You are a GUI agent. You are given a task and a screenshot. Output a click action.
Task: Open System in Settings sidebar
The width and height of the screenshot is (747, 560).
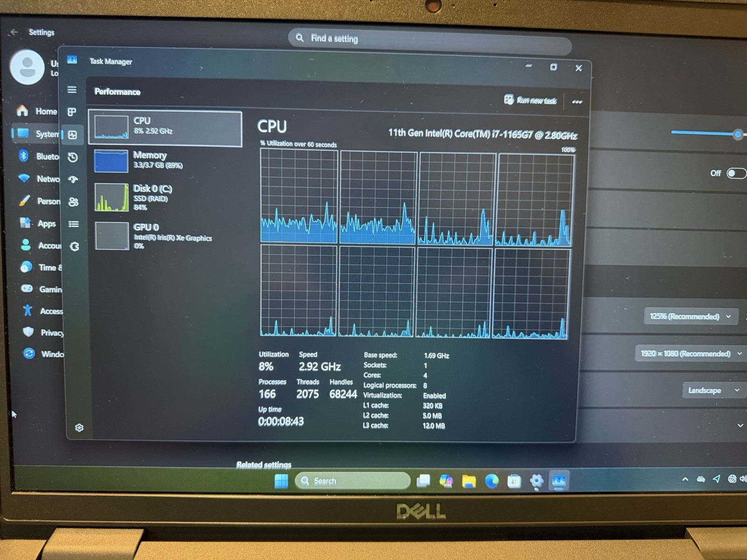pyautogui.click(x=37, y=134)
